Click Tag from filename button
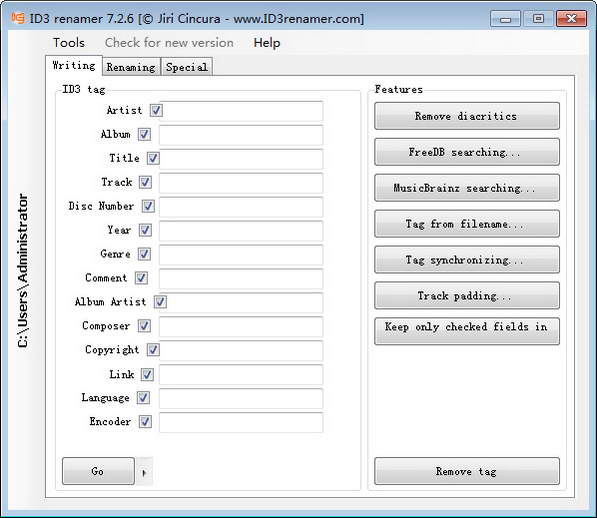597x518 pixels. click(467, 224)
